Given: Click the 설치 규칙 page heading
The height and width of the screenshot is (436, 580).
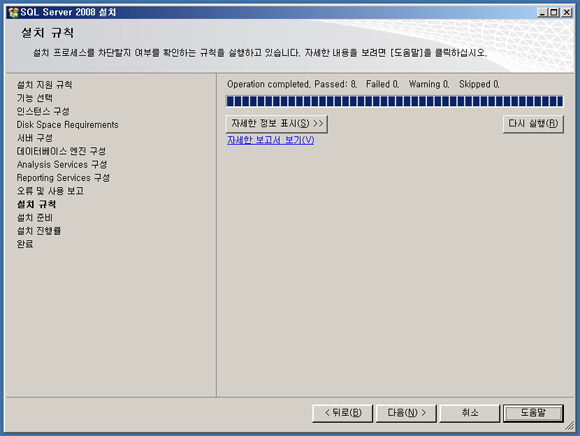Looking at the screenshot, I should (47, 33).
